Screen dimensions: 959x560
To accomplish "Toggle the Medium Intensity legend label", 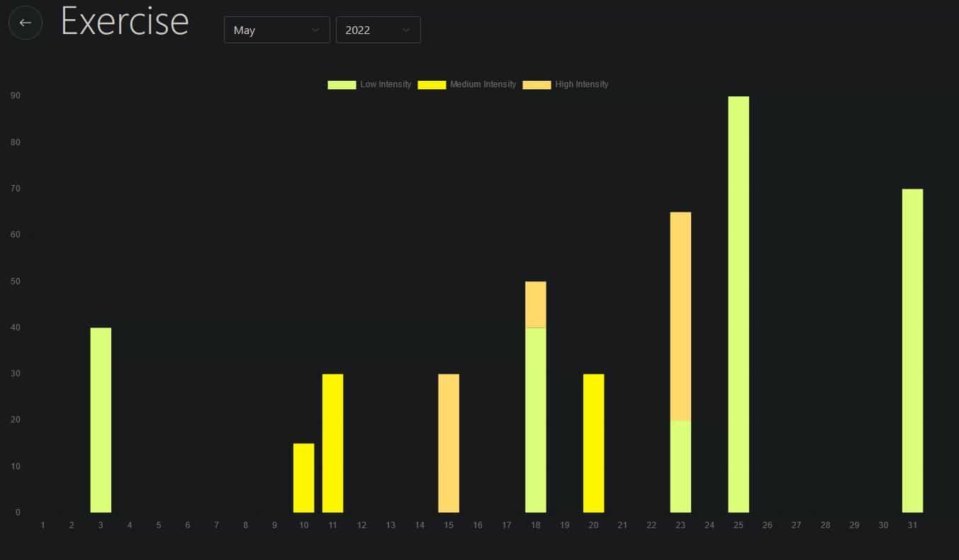I will point(483,84).
